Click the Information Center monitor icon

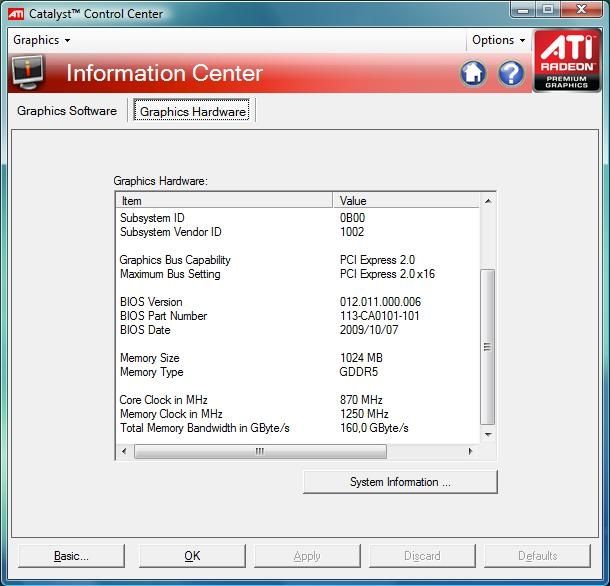pyautogui.click(x=28, y=73)
